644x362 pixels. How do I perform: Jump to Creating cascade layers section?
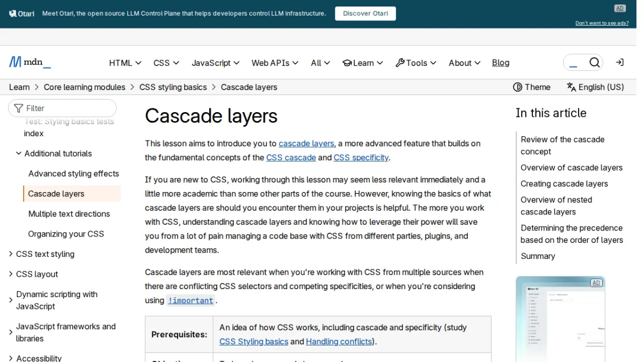pyautogui.click(x=564, y=183)
